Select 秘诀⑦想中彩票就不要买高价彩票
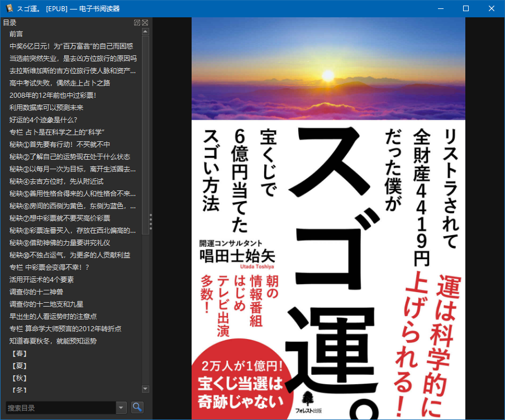The width and height of the screenshot is (505, 420). pos(60,218)
